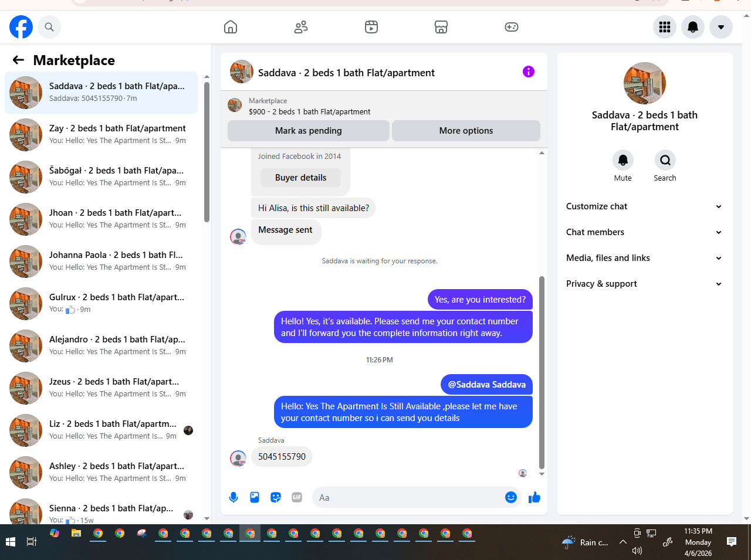Open the grid Menu icon
Viewport: 751px width, 560px height.
point(665,27)
